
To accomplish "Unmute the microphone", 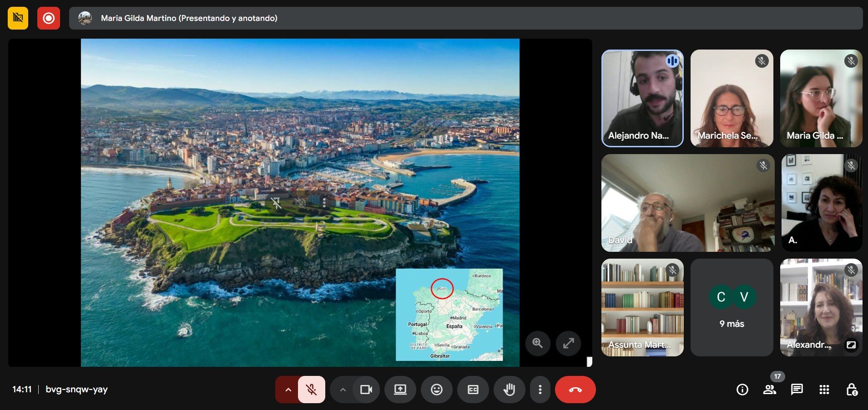I will (x=312, y=390).
